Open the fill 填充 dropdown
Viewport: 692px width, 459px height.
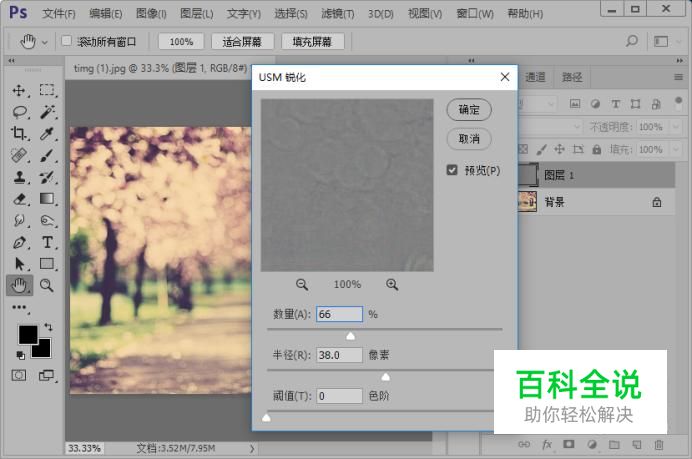676,150
